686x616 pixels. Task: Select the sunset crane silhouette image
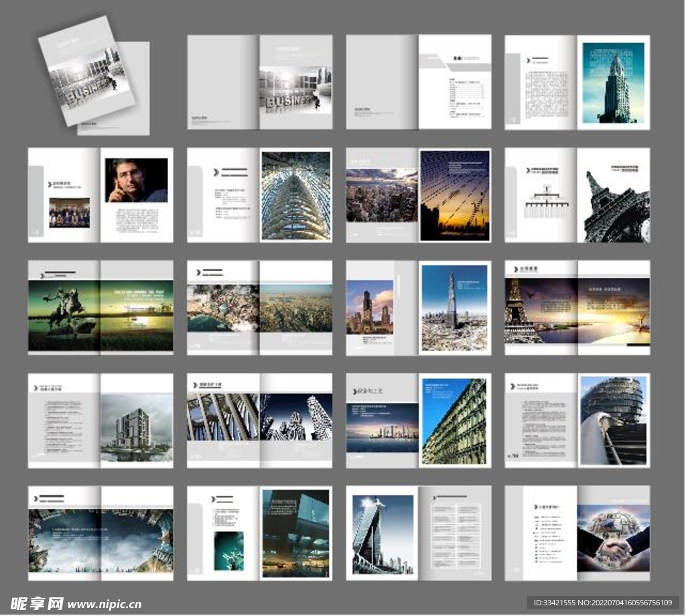pos(455,195)
